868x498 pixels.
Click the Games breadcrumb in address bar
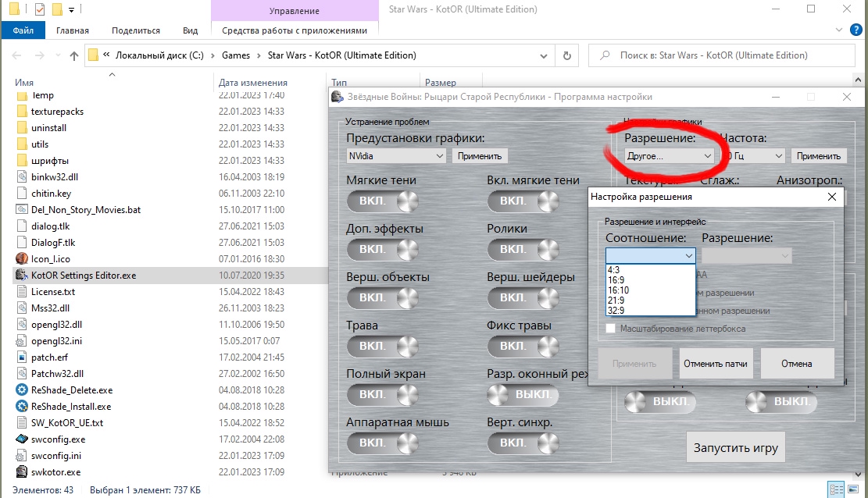click(x=236, y=55)
